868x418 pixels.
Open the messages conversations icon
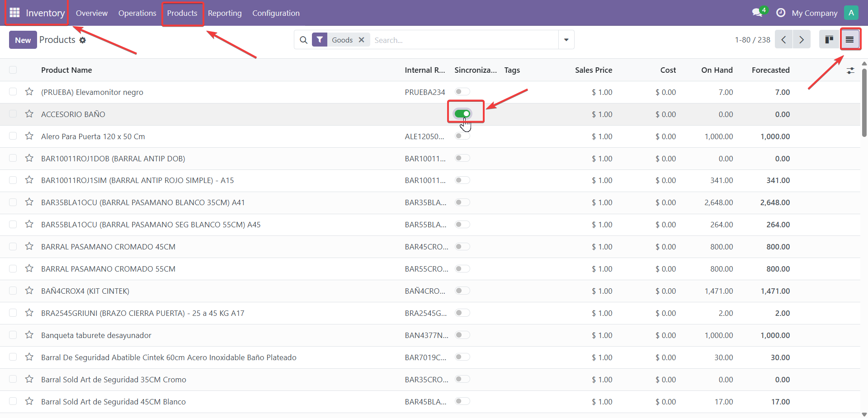757,13
